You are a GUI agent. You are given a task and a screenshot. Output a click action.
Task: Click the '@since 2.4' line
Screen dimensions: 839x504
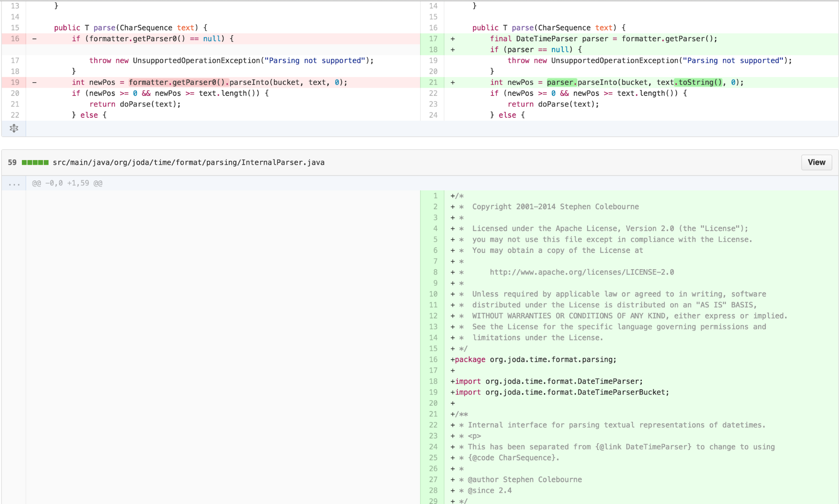point(489,490)
